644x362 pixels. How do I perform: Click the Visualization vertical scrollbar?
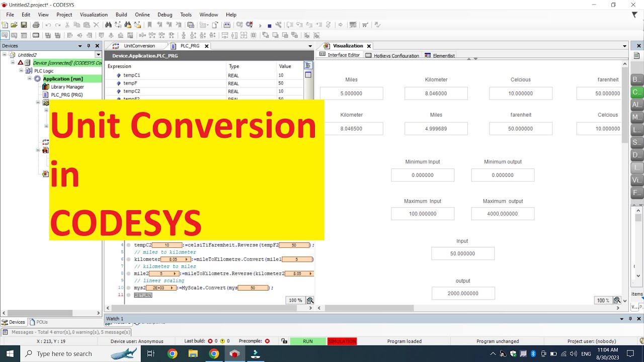tap(625, 181)
